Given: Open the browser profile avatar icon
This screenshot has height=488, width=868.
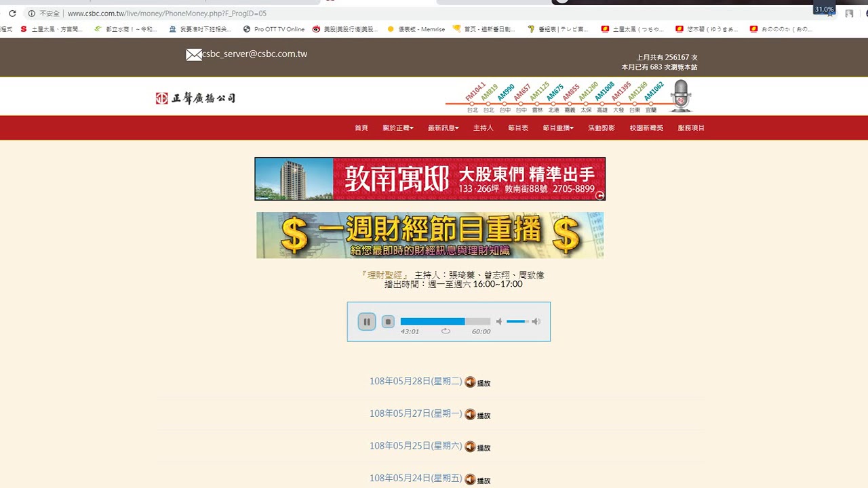Looking at the screenshot, I should 849,14.
